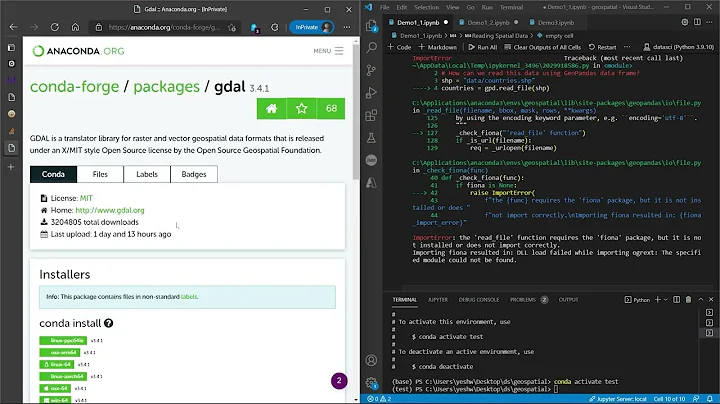Screen dimensions: 720x404
Task: Refresh the browser page
Action: coord(55,27)
